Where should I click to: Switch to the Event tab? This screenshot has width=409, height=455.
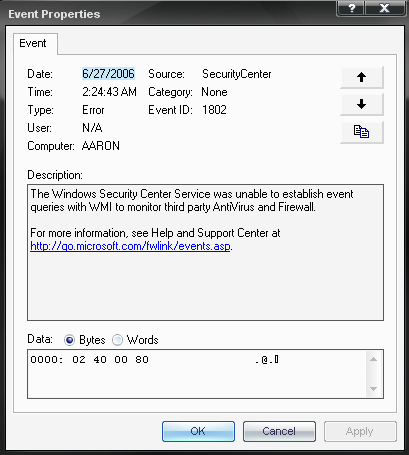tap(33, 43)
